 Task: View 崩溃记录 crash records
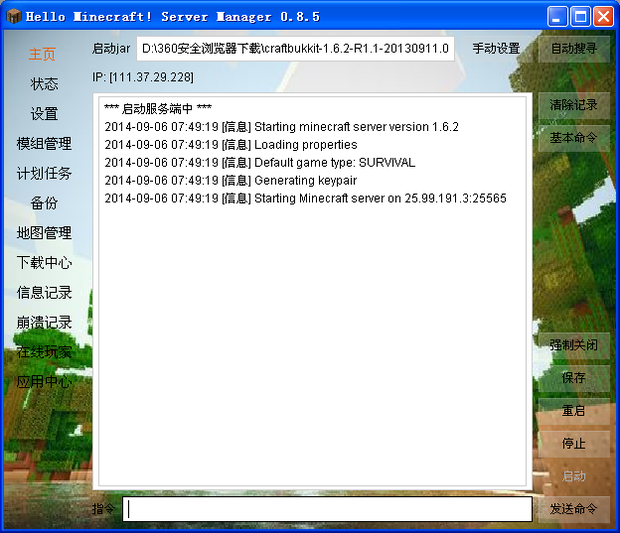click(44, 322)
